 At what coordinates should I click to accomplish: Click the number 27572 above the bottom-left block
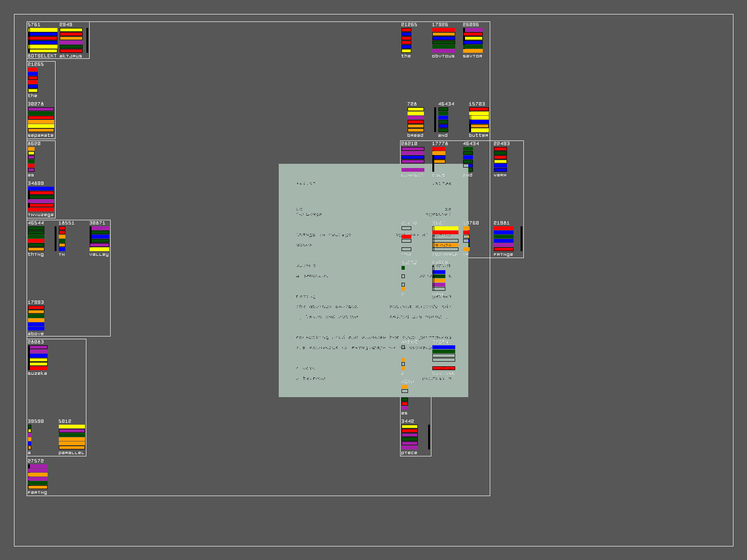pyautogui.click(x=35, y=461)
